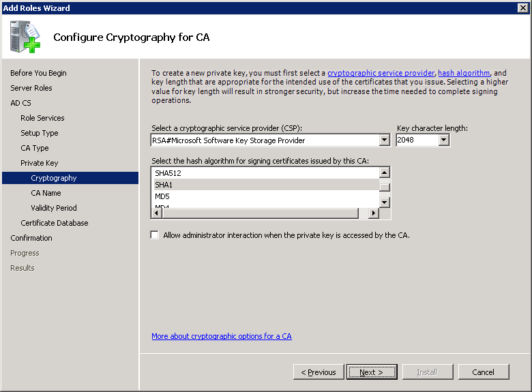Click the hash list vertical scroll thumb
Image resolution: width=532 pixels, height=392 pixels.
[385, 187]
